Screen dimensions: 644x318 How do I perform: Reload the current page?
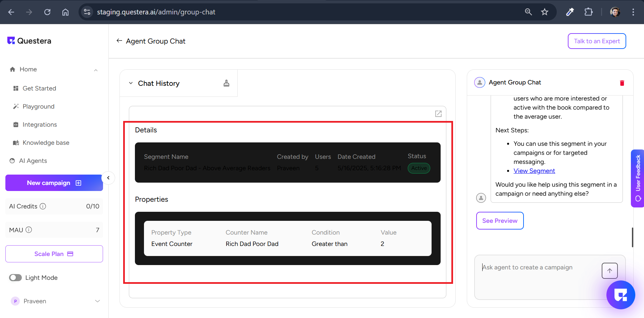click(x=47, y=12)
